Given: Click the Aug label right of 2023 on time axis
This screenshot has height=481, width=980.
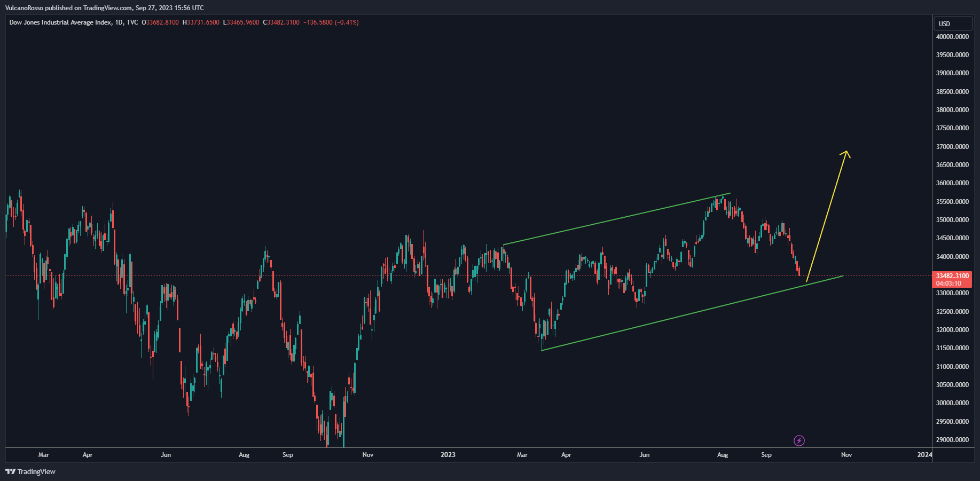Looking at the screenshot, I should coord(723,455).
